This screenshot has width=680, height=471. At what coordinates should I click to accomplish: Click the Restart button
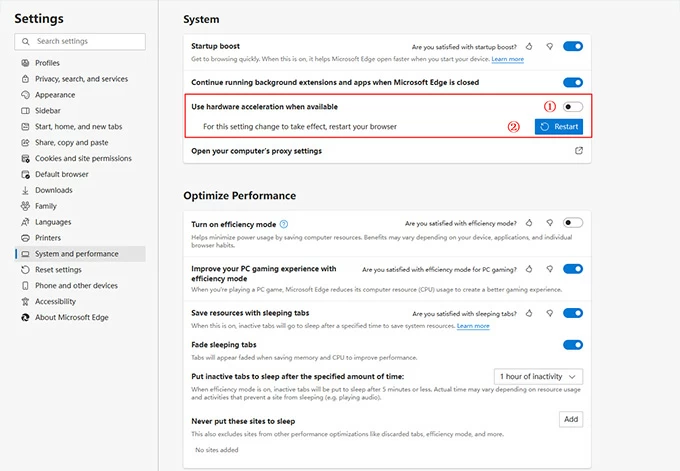point(558,127)
